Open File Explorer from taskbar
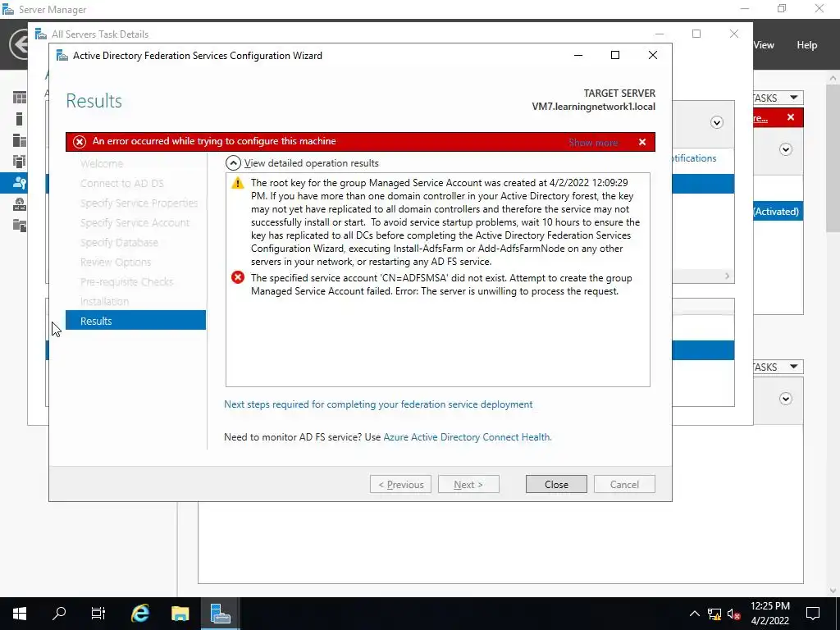This screenshot has height=630, width=840. pos(180,614)
